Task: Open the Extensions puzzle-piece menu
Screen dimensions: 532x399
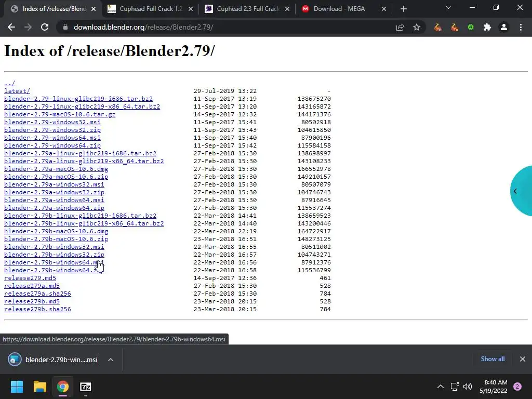Action: [487, 27]
